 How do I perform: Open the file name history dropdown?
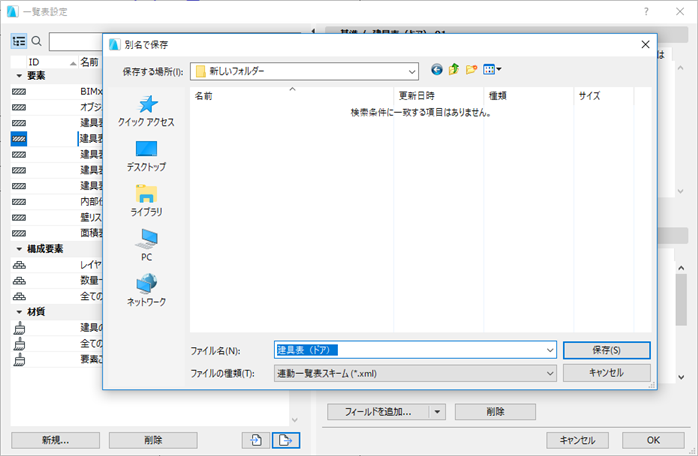(550, 350)
